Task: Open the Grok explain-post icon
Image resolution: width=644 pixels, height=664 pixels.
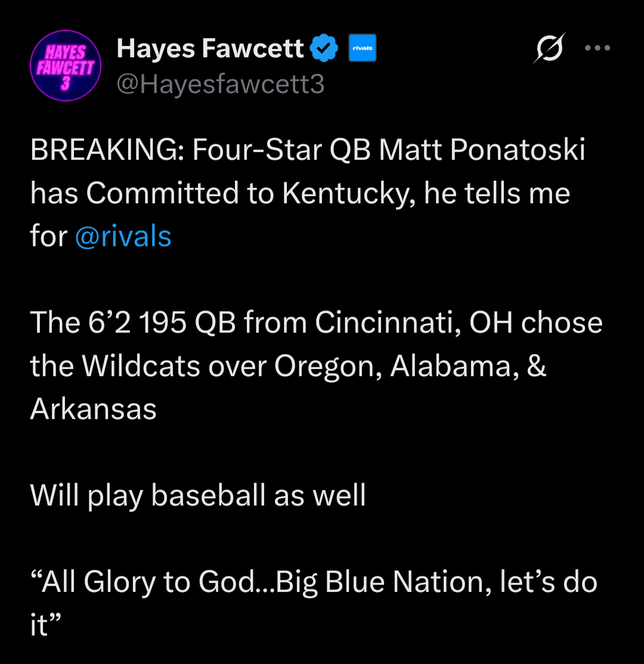Action: point(549,49)
